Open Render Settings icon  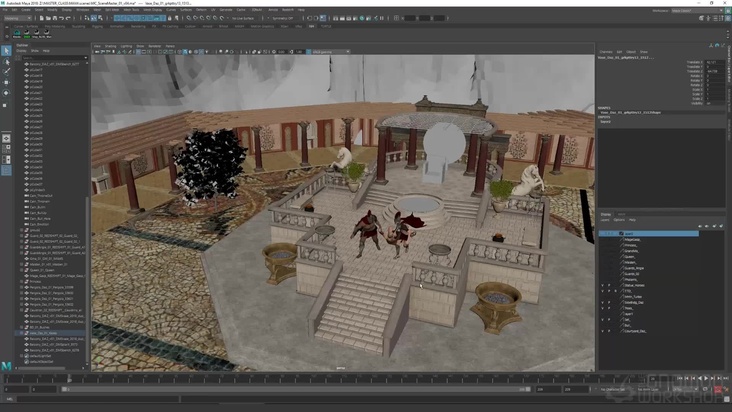355,18
